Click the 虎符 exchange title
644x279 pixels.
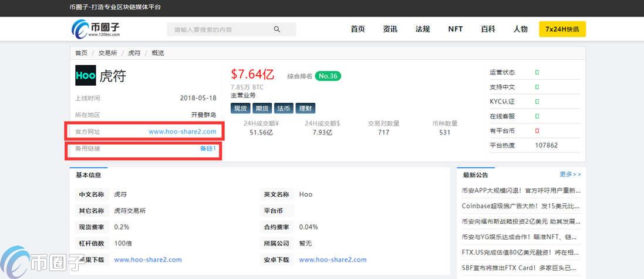pos(113,76)
